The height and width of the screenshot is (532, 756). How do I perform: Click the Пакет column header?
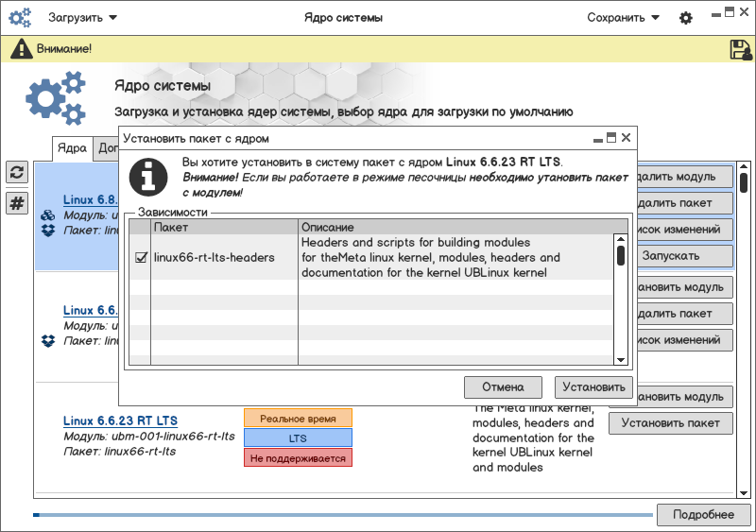225,228
